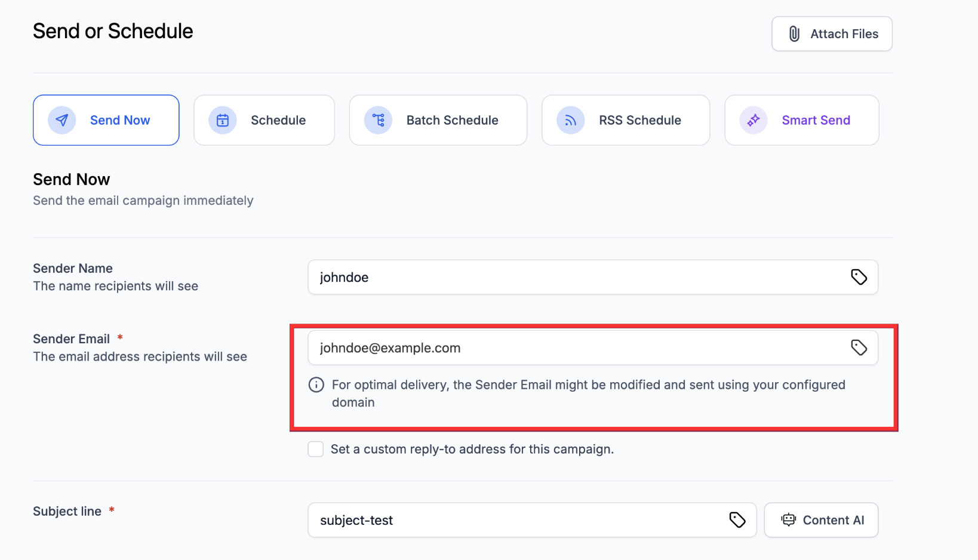Pick the Smart Send label
The height and width of the screenshot is (560, 978).
[816, 120]
